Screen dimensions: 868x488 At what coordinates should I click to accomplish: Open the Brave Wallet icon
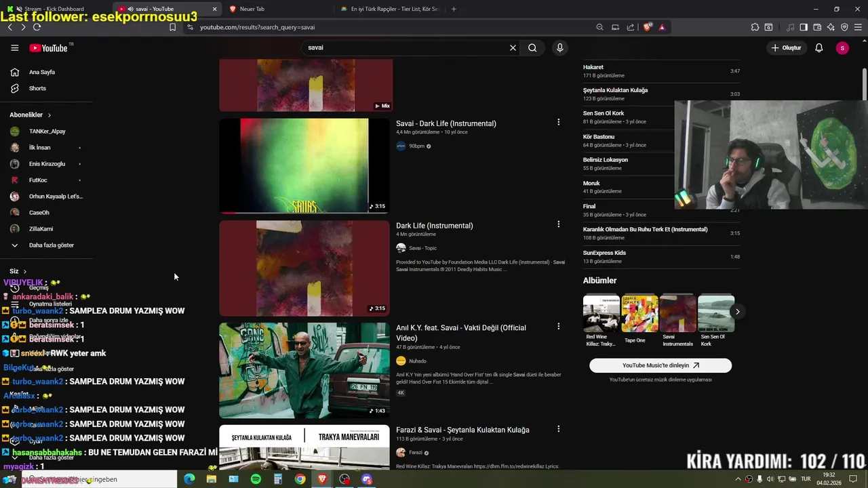(817, 27)
